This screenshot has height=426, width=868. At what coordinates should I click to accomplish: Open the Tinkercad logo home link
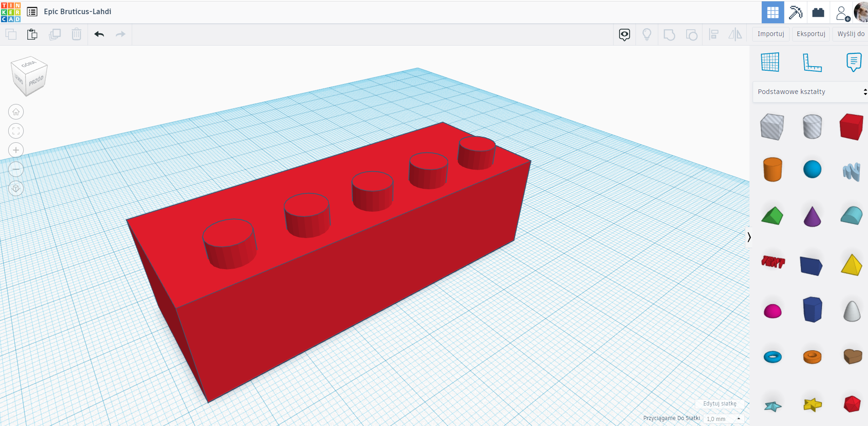[11, 12]
